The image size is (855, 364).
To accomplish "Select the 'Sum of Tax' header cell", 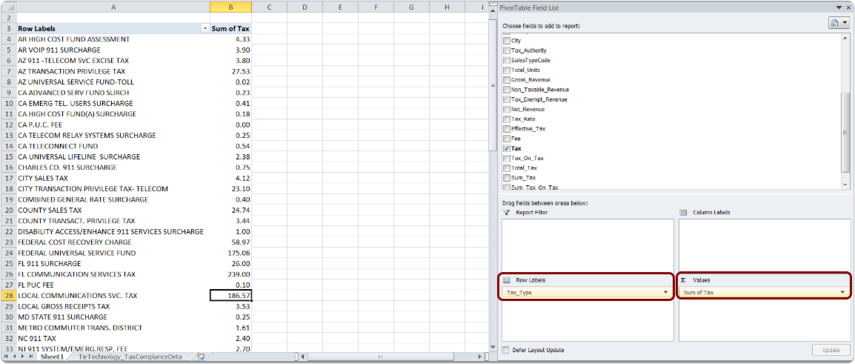I will tap(231, 28).
